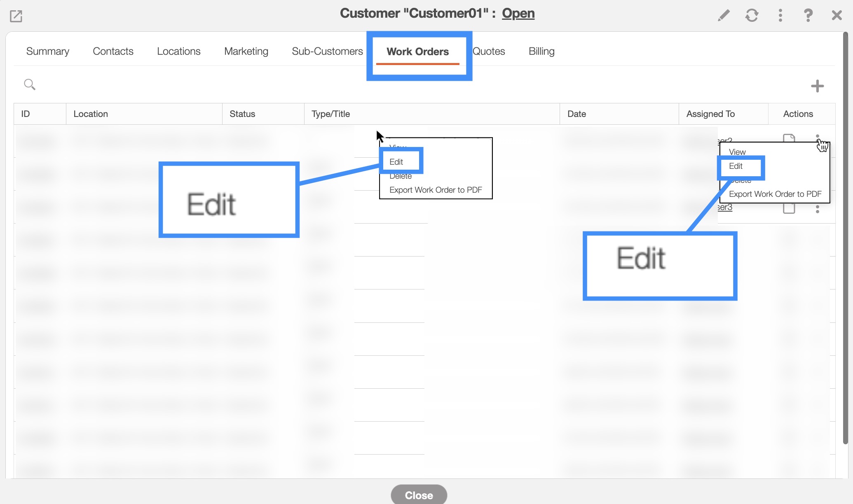Click the refresh icon in header
The image size is (853, 504).
752,16
